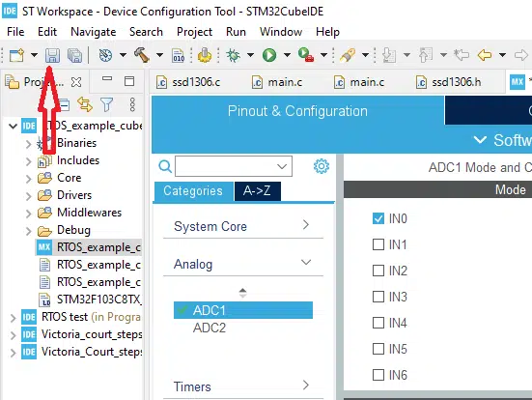Build project with the hammer icon

[142, 55]
